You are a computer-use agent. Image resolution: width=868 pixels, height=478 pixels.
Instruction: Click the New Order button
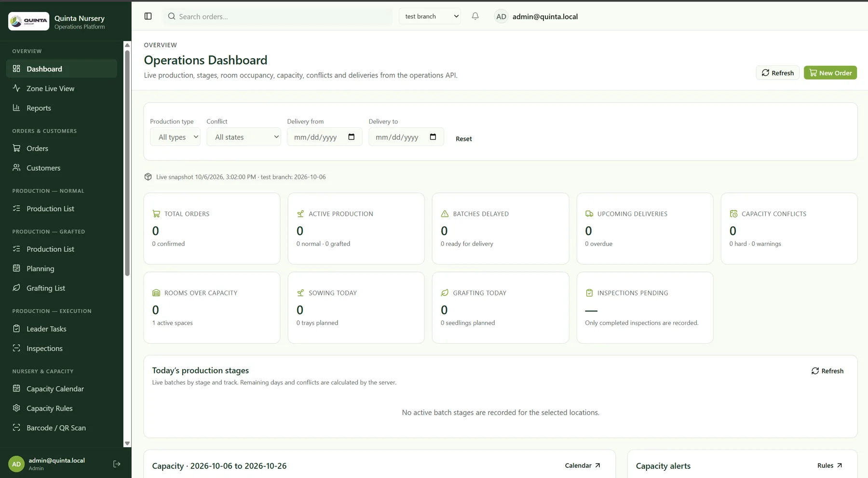point(830,73)
